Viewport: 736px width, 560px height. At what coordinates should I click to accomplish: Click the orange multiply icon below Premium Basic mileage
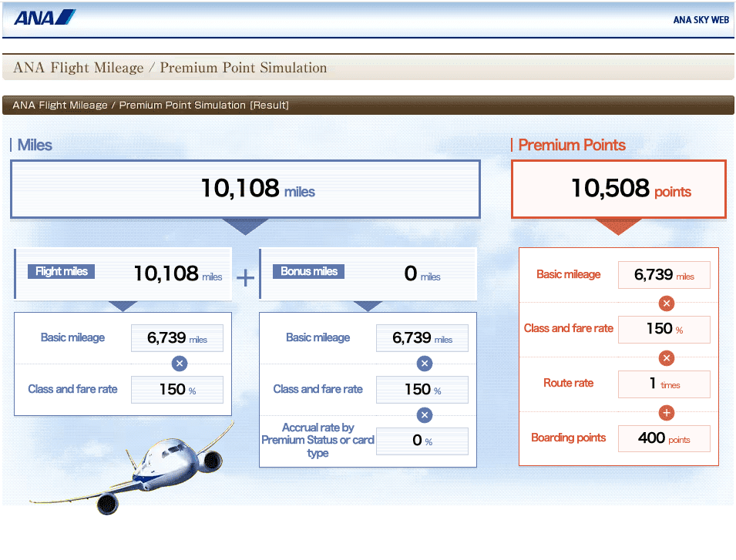(x=667, y=303)
